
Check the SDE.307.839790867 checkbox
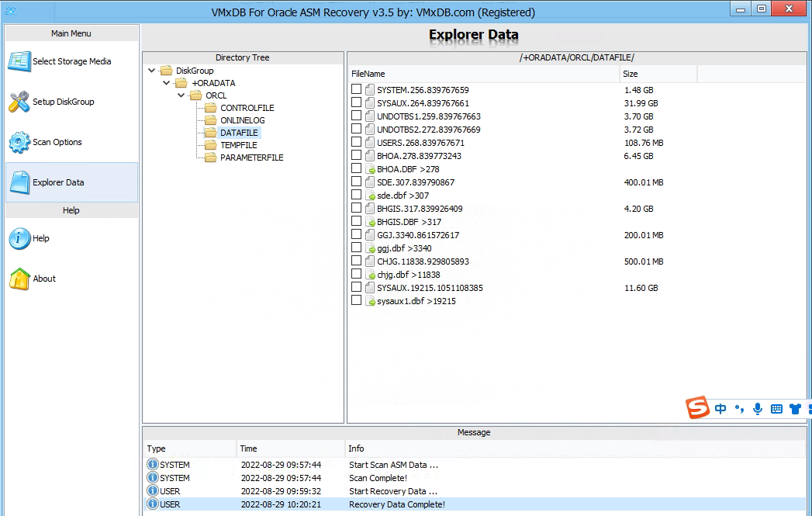coord(356,182)
